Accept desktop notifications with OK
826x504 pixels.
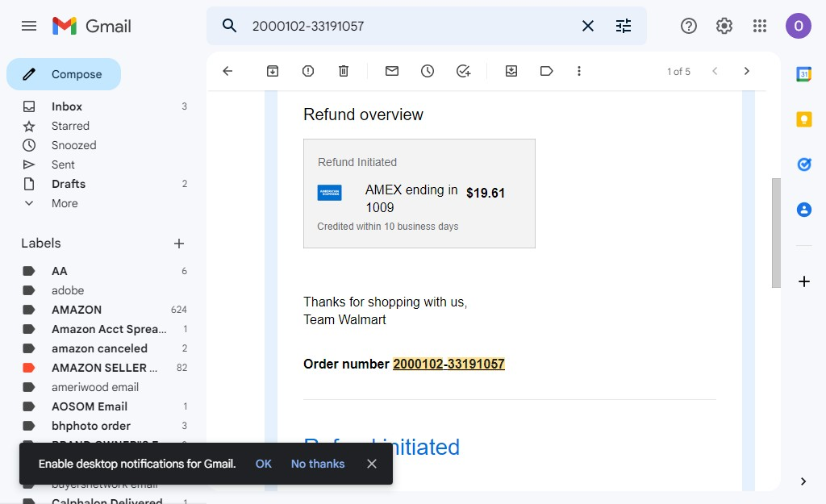(x=264, y=464)
